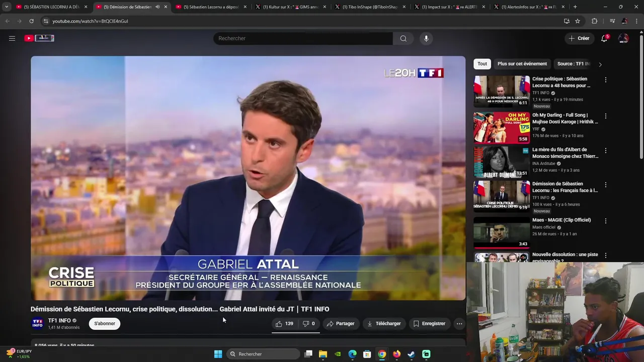Viewport: 644px width, 362px height.
Task: Open the 'Oh My Darling' video thumbnail
Action: [502, 128]
